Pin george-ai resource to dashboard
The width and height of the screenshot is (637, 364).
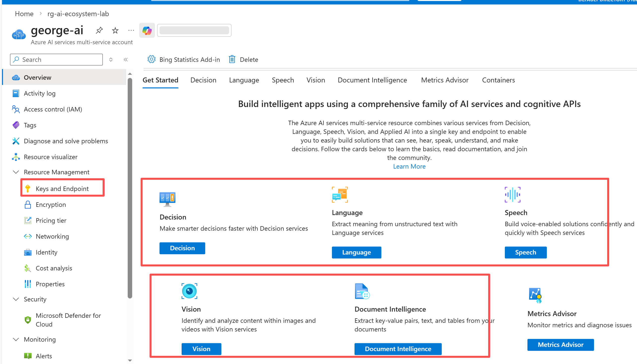pos(99,31)
